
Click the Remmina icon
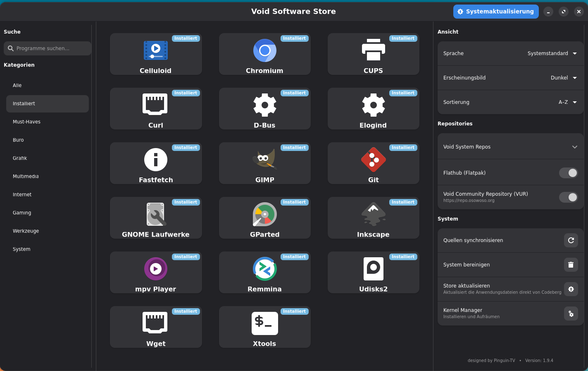coord(264,269)
